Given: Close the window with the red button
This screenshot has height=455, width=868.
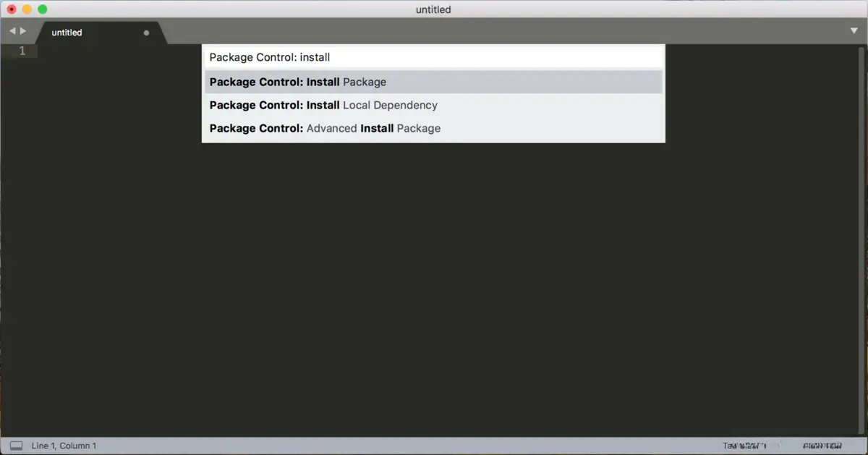Looking at the screenshot, I should coord(12,9).
